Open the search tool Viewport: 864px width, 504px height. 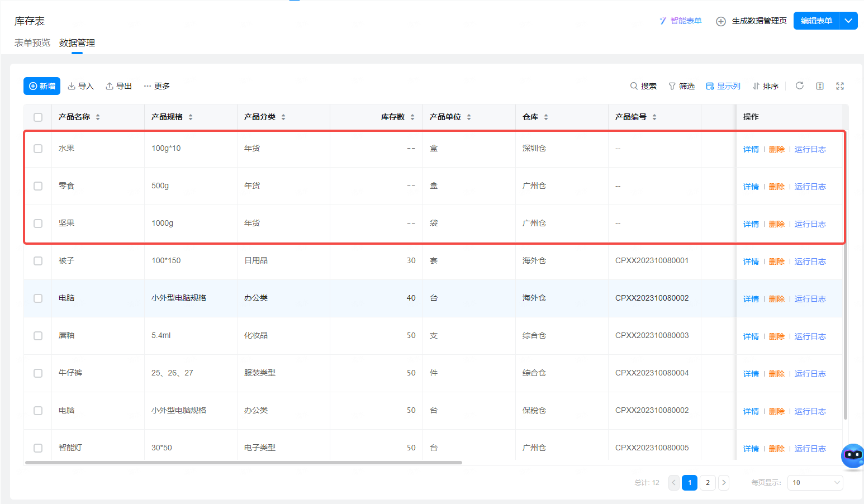coord(643,86)
